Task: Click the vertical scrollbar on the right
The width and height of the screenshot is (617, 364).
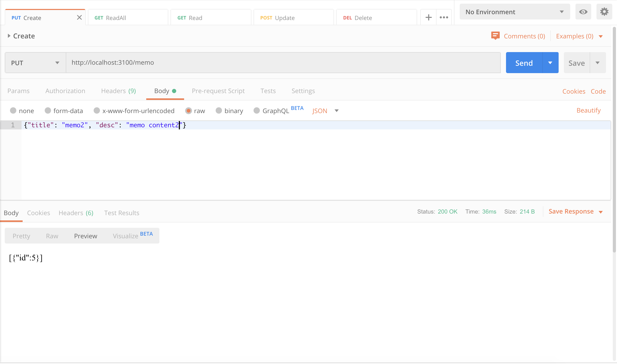Action: [614, 139]
